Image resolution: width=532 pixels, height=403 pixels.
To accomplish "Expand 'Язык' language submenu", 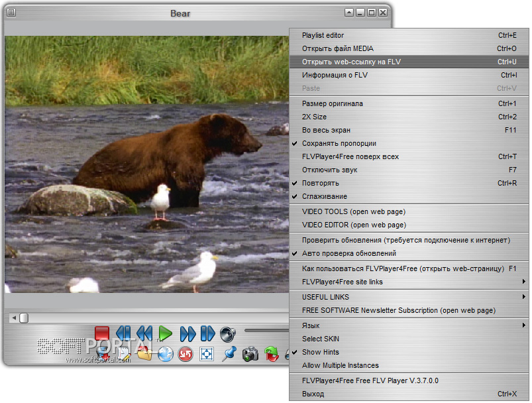I will pyautogui.click(x=409, y=326).
